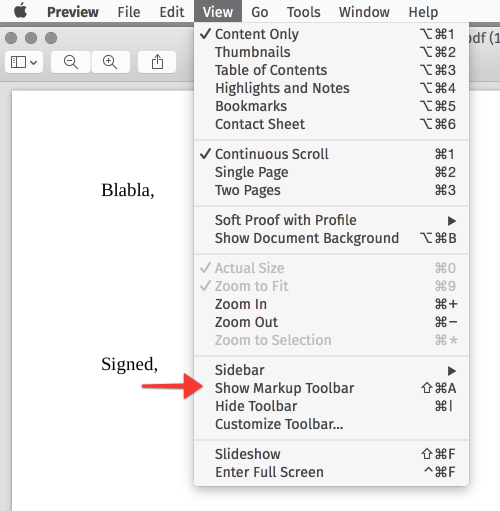Open the Apple menu
Viewport: 500px width, 511px height.
click(21, 11)
